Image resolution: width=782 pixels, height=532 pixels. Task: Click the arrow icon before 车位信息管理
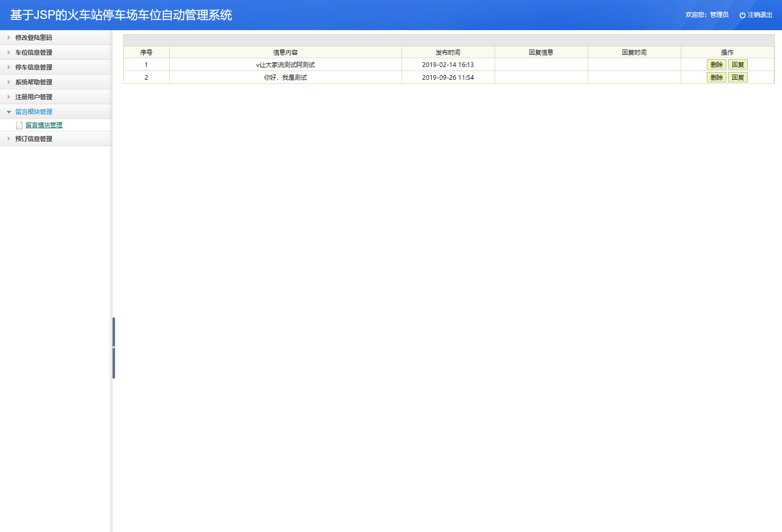8,52
